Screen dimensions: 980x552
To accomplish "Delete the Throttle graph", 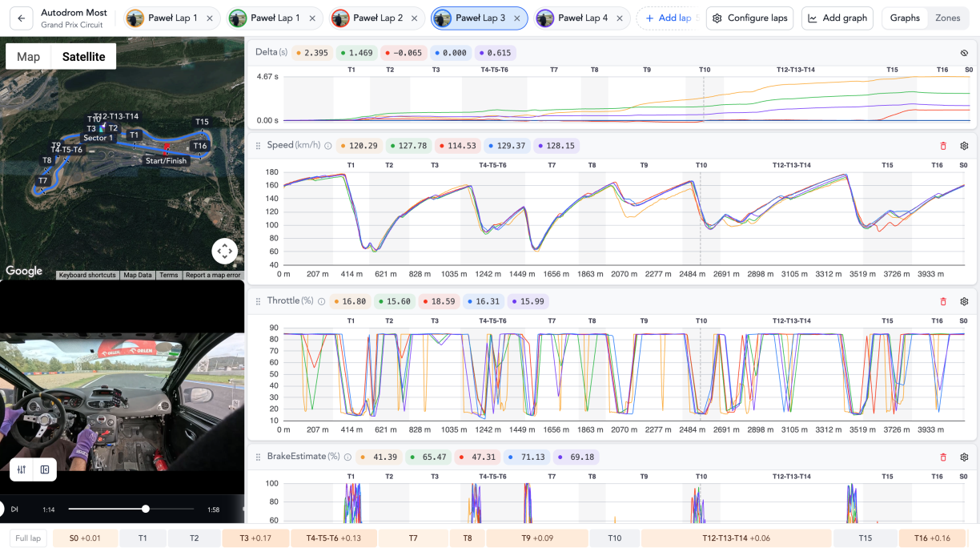I will click(942, 301).
